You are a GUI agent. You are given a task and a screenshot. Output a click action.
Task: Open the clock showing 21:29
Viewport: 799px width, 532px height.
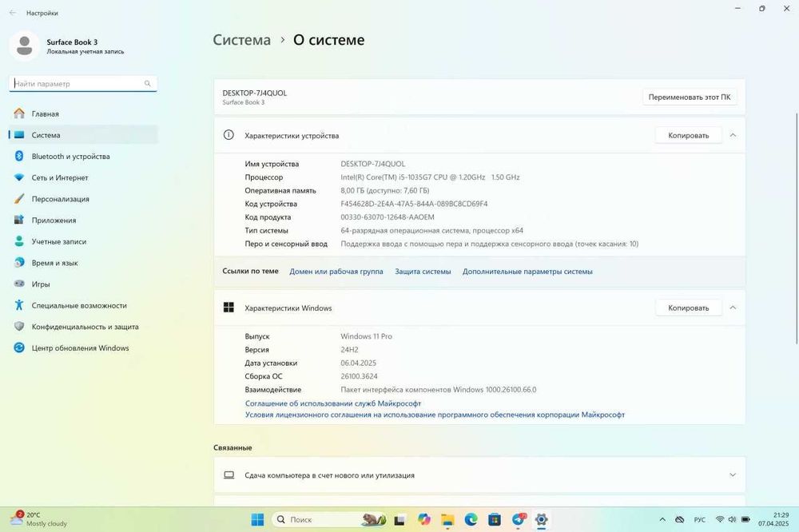point(773,519)
